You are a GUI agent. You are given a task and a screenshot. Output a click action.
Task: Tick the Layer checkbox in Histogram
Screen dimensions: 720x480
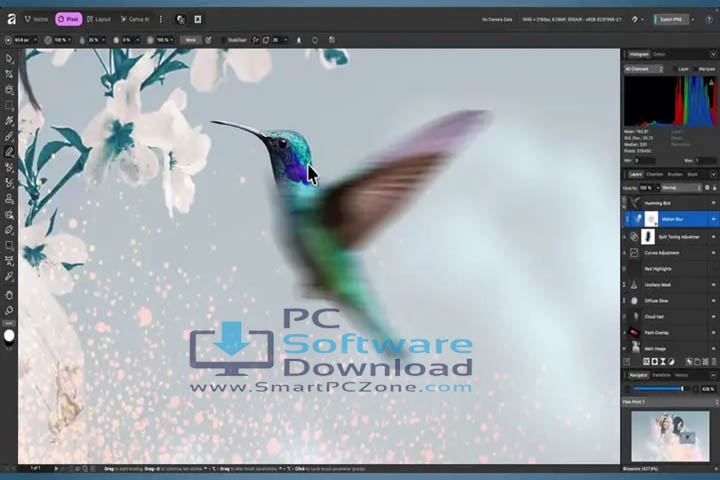point(675,69)
